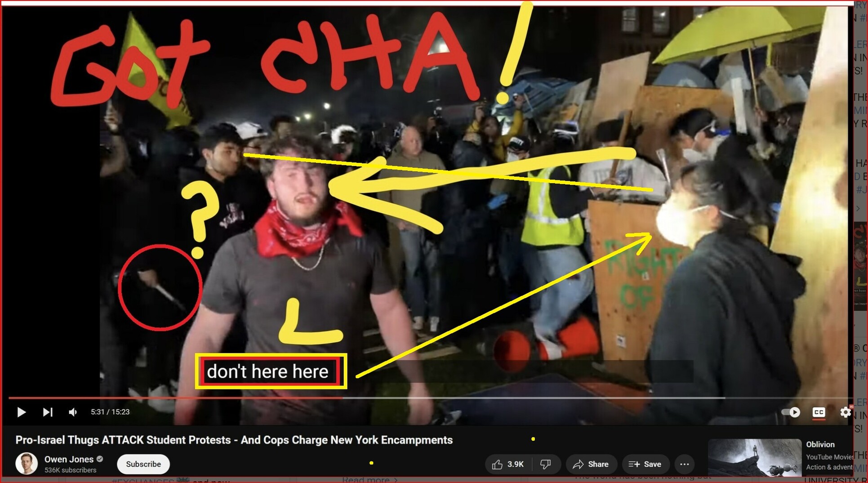Seek on the red video progress bar

[180, 398]
